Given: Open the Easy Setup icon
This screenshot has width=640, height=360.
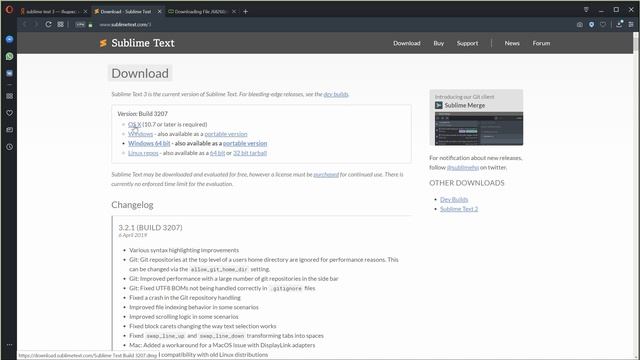Looking at the screenshot, I should point(631,24).
